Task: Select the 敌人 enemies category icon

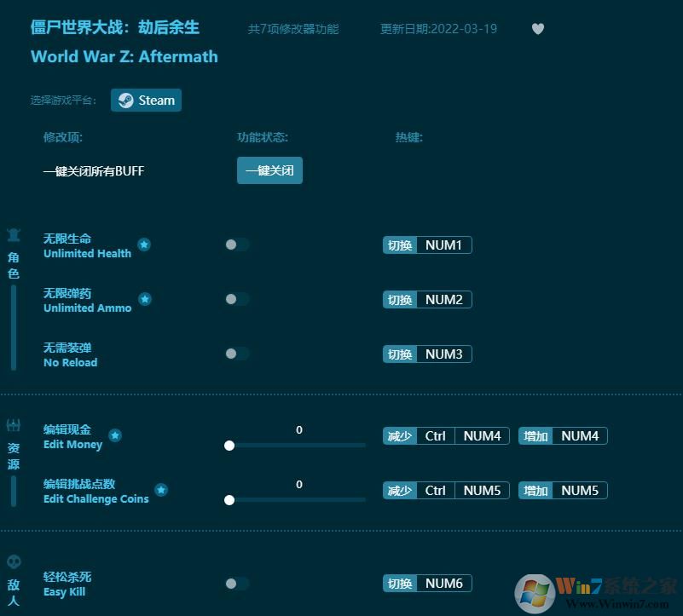Action: tap(13, 561)
